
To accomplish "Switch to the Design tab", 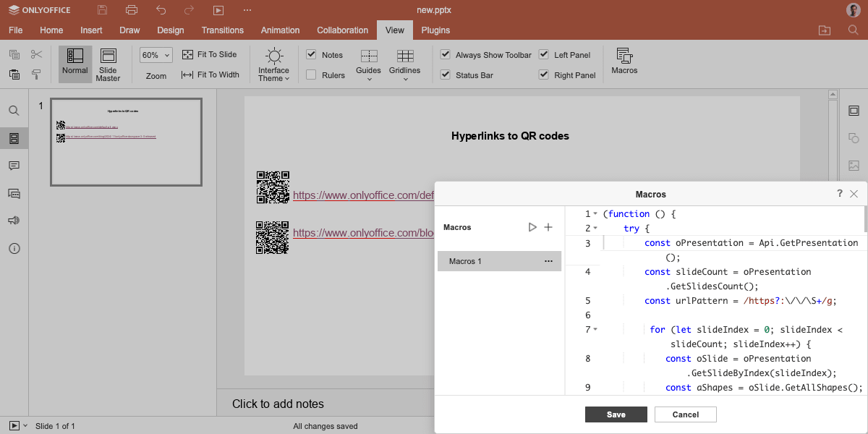I will (171, 30).
